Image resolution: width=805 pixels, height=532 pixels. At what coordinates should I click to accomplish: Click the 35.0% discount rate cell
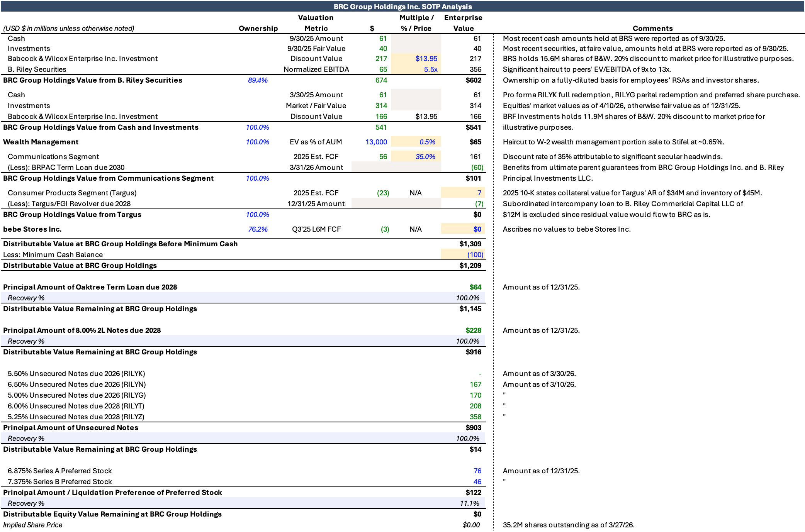[425, 157]
